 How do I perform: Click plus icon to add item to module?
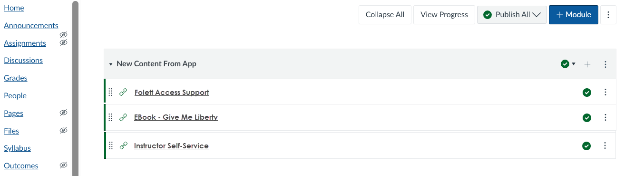click(587, 64)
